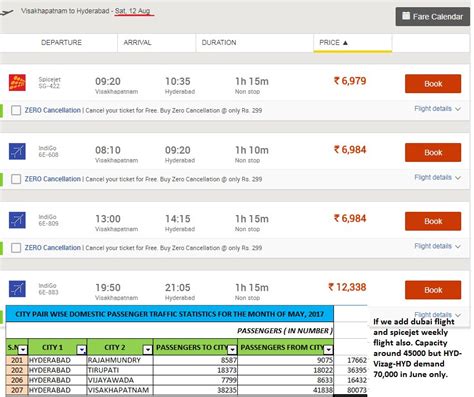The image size is (474, 397).
Task: Click the IndiGo 6E-809 airline logo
Action: [17, 220]
